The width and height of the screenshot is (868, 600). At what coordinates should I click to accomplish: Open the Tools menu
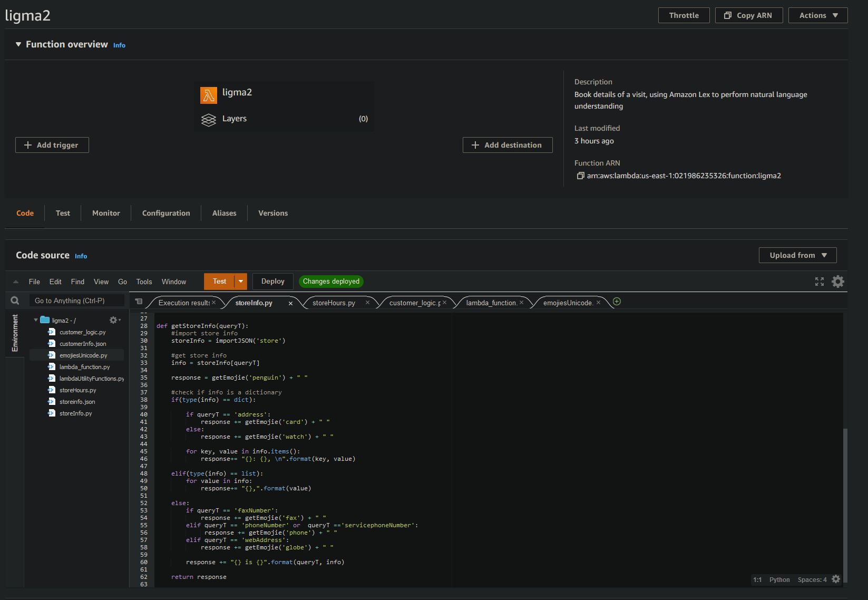point(144,282)
